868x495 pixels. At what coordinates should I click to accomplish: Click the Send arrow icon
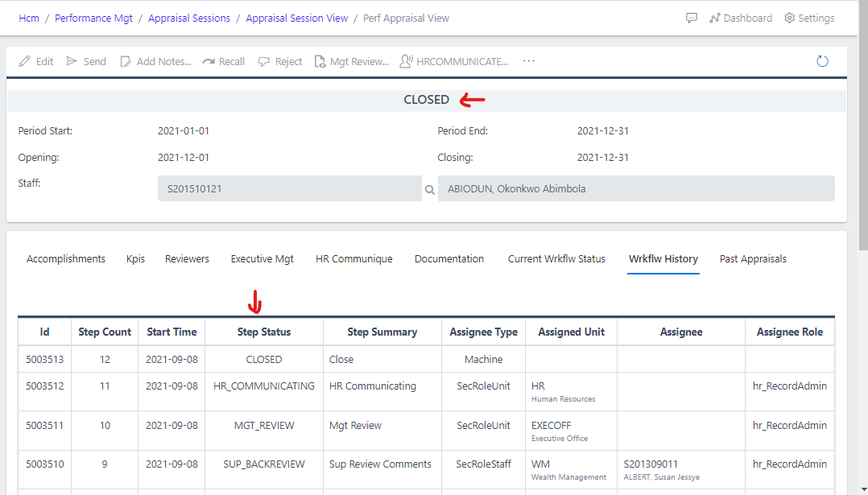(x=72, y=61)
